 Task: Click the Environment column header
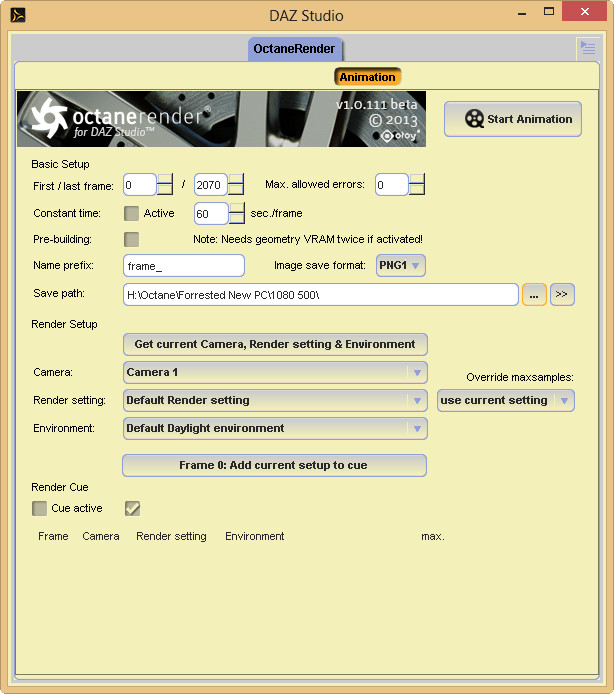click(255, 536)
